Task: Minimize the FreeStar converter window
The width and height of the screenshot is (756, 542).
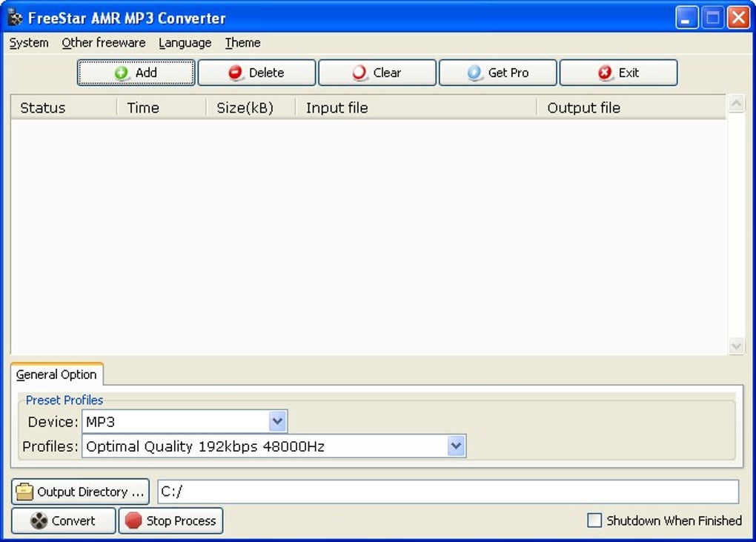Action: pyautogui.click(x=686, y=18)
